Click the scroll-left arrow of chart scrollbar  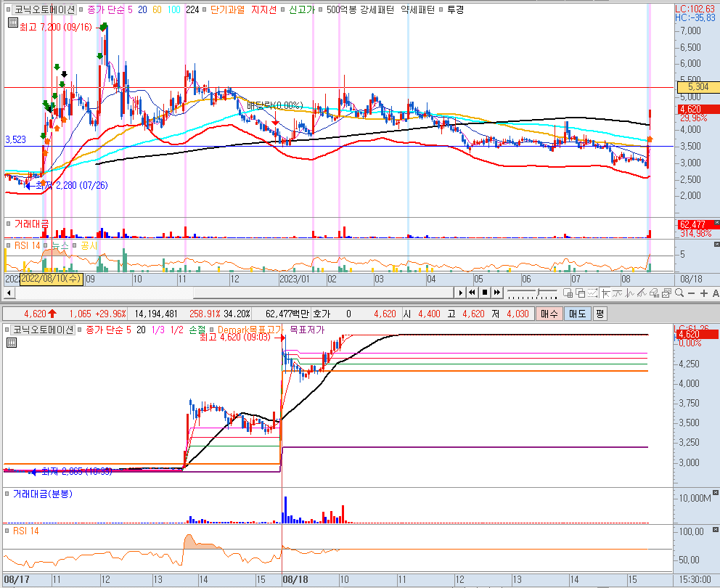[9, 293]
